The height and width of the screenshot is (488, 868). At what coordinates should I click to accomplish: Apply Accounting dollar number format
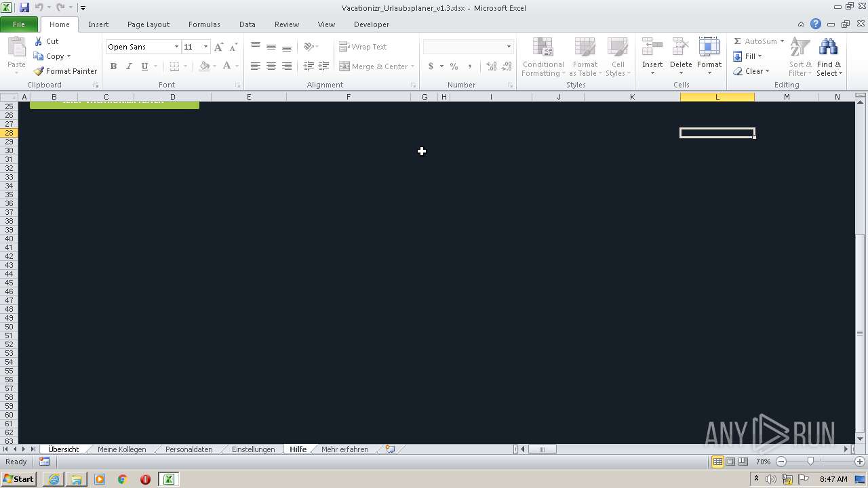click(x=431, y=66)
